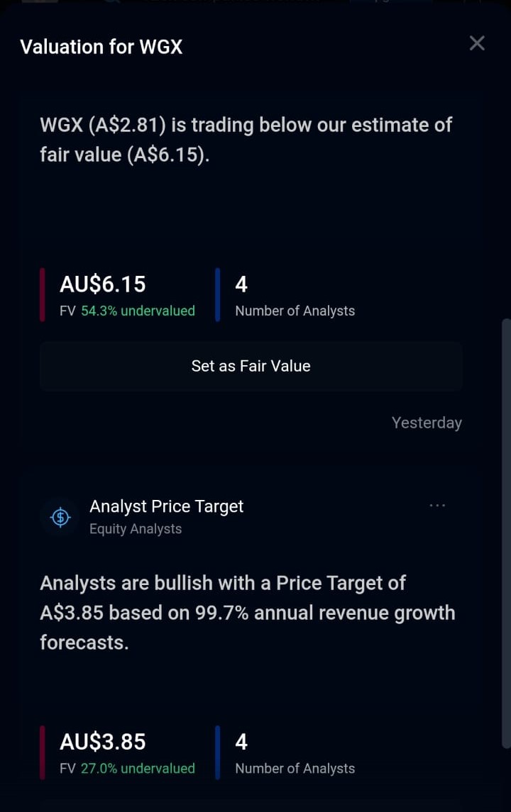511x812 pixels.
Task: Close the Valuation for WGX panel
Action: (x=477, y=43)
